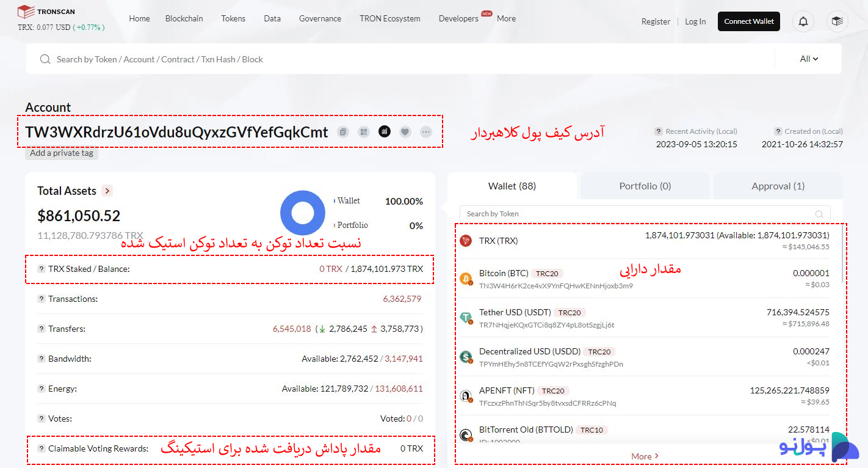
Task: Click the search magnifier icon in main search bar
Action: coord(45,59)
